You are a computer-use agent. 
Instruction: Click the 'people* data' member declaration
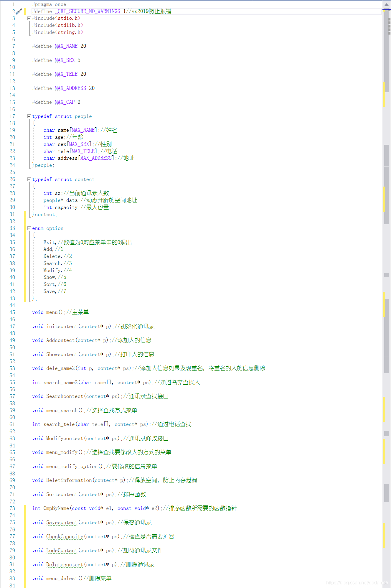point(61,200)
